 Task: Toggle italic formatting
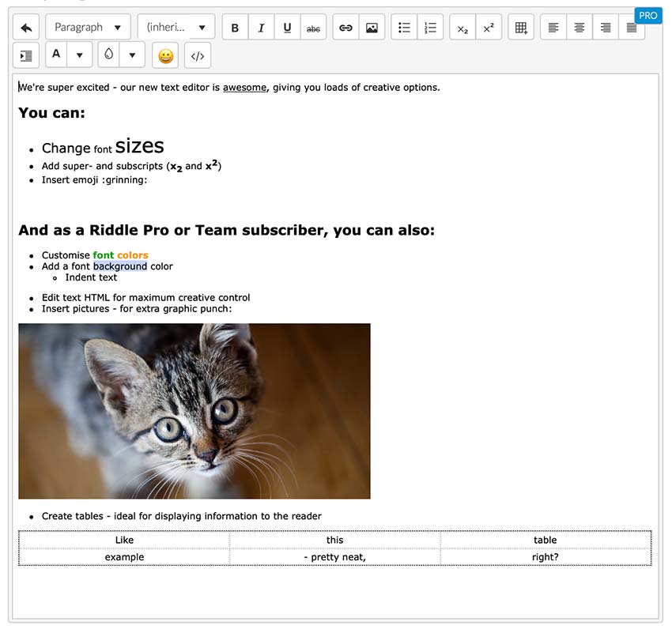click(x=261, y=28)
